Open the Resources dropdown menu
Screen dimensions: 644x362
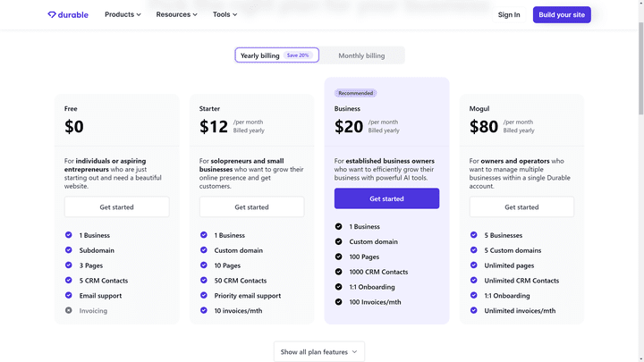coord(176,14)
